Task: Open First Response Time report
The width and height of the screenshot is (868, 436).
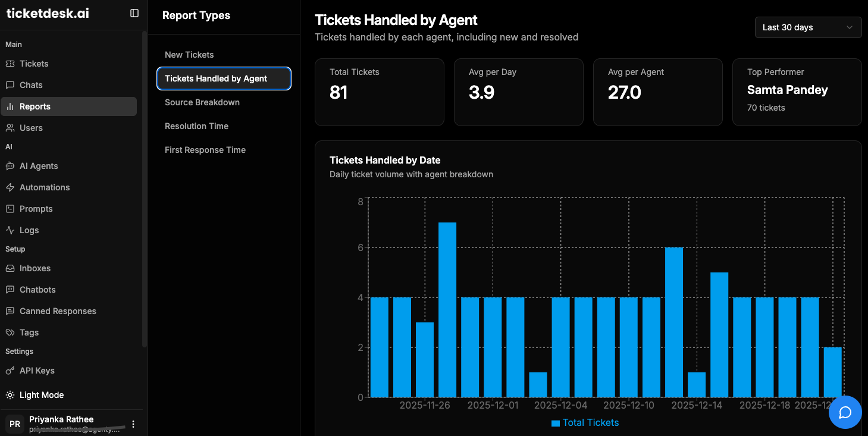Action: click(205, 150)
